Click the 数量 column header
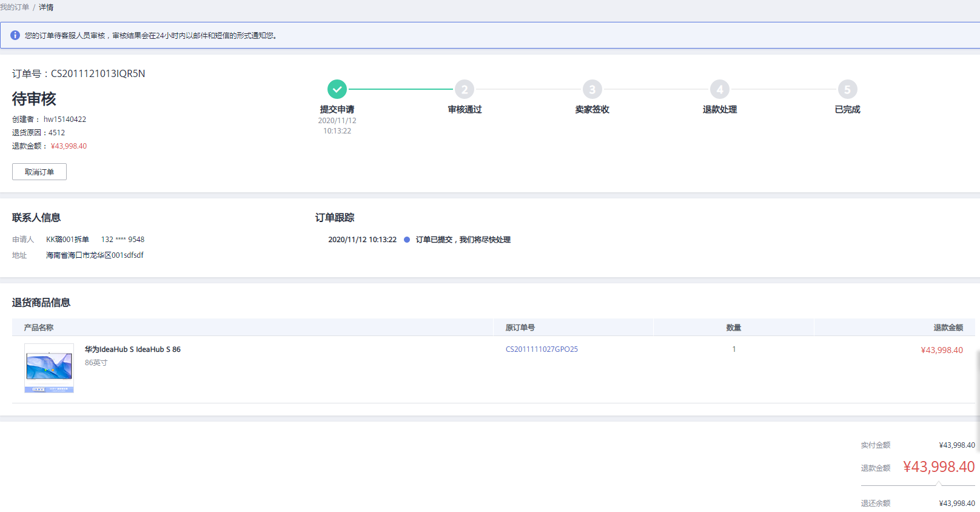980x512 pixels. click(x=734, y=328)
